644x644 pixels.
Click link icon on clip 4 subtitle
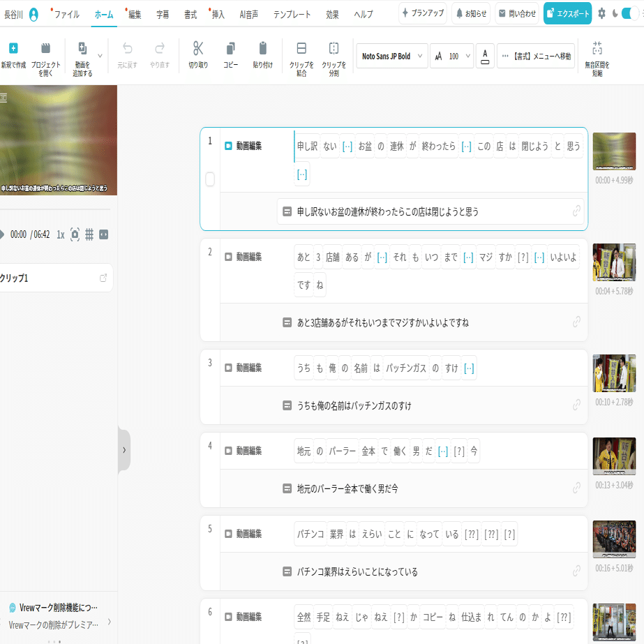click(576, 488)
